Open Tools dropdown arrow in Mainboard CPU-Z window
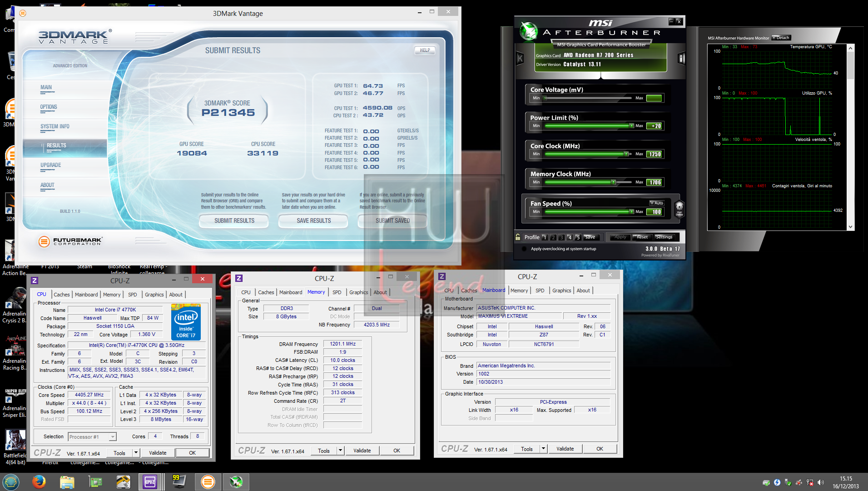This screenshot has height=491, width=868. pos(543,449)
